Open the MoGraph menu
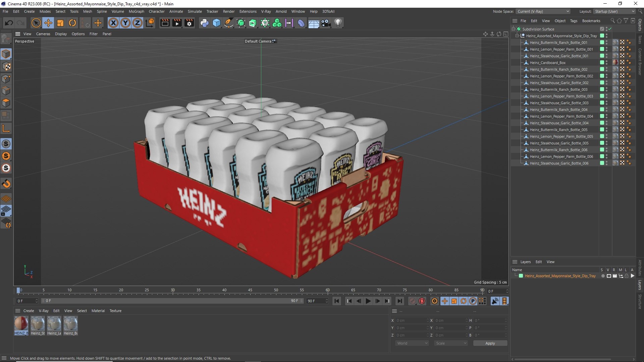This screenshot has height=362, width=644. pyautogui.click(x=136, y=11)
